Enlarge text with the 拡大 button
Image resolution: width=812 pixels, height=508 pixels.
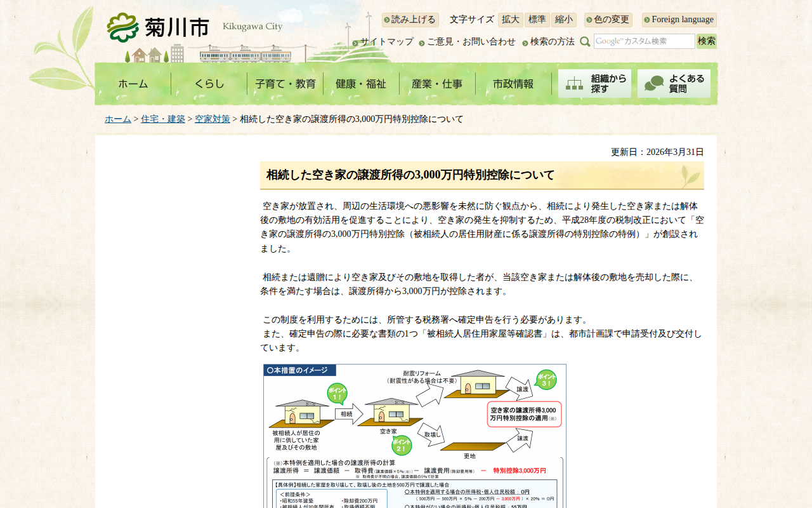(510, 20)
